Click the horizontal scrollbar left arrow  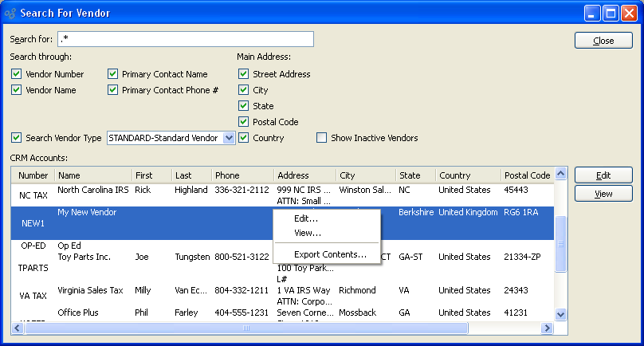(18, 328)
